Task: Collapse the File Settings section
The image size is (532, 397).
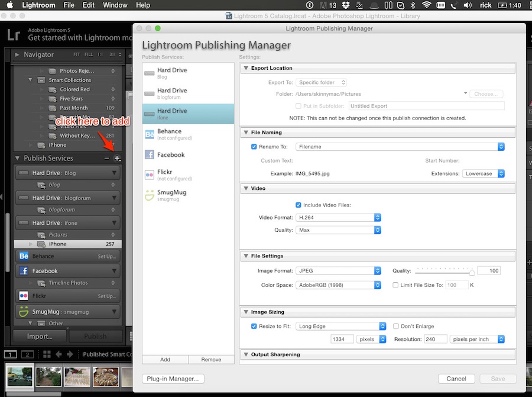Action: pyautogui.click(x=246, y=256)
